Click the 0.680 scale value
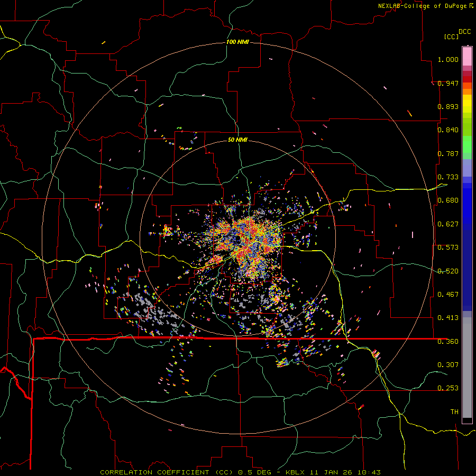The height and width of the screenshot is (476, 476). tap(448, 200)
